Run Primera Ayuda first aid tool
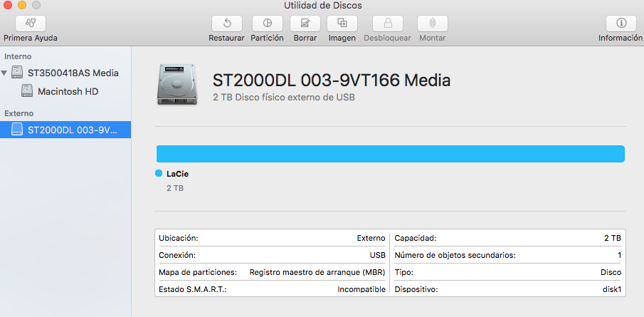Screen dimensions: 644x317 tap(31, 24)
